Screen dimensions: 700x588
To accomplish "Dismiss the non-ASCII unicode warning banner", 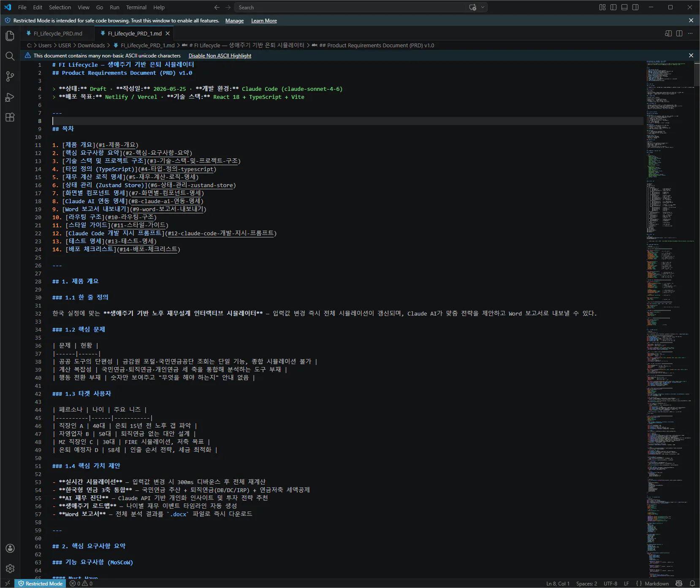I will pyautogui.click(x=691, y=55).
